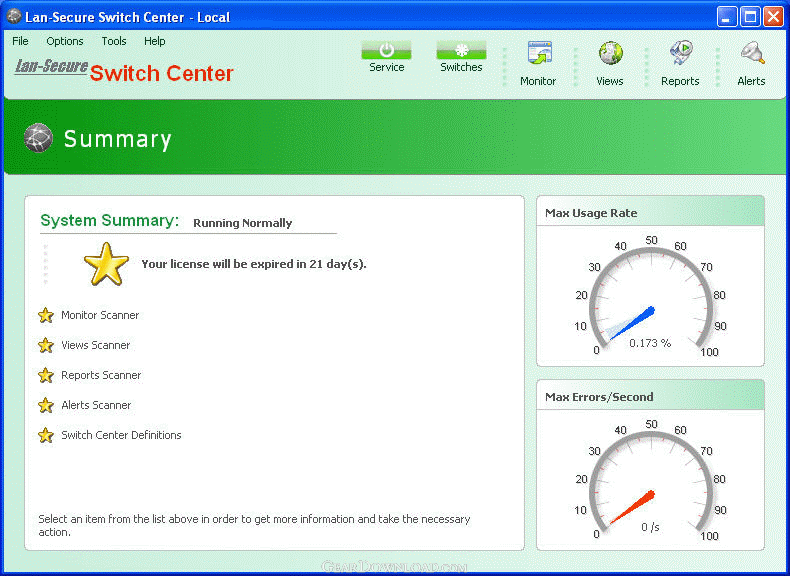The image size is (790, 576).
Task: Click the 0.173 % usage value
Action: [650, 343]
